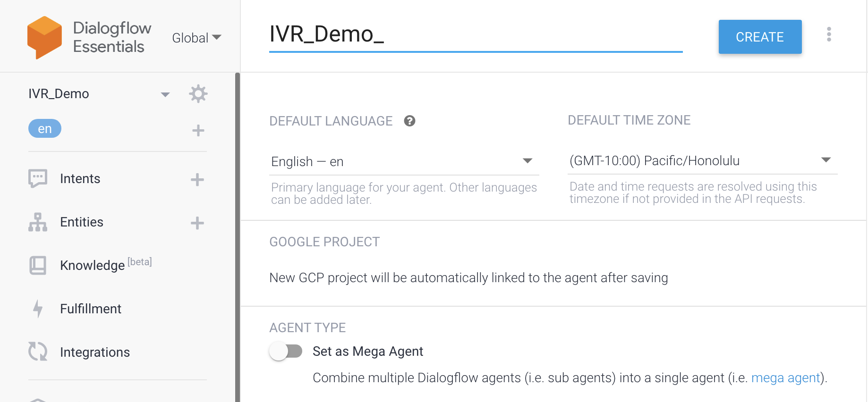Image resolution: width=868 pixels, height=402 pixels.
Task: Create new entity using plus icon
Action: click(x=197, y=223)
